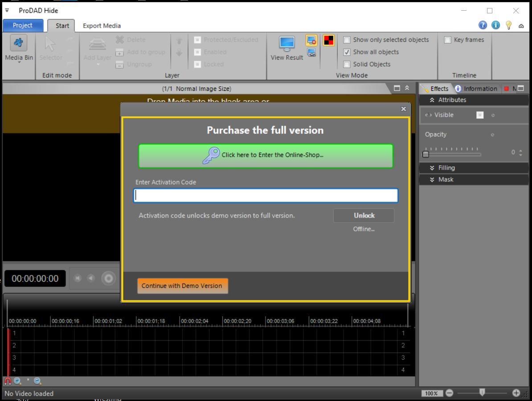Maximize the preview panel with square icon
The width and height of the screenshot is (532, 401).
(397, 88)
